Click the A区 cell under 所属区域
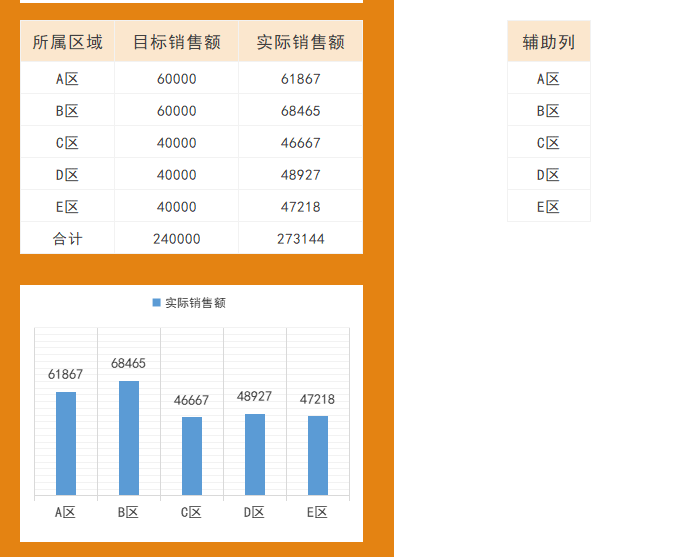This screenshot has height=557, width=673. click(x=67, y=78)
